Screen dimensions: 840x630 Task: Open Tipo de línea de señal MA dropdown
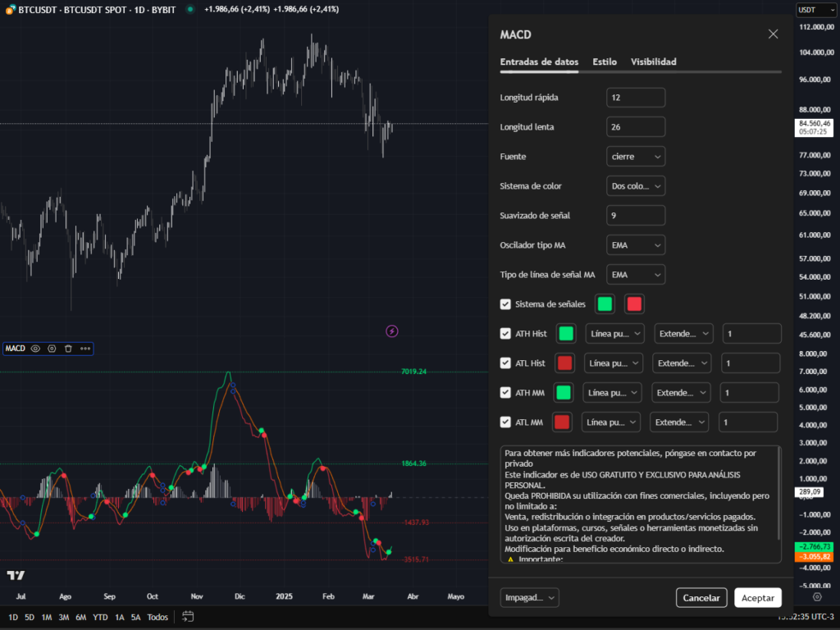pos(636,274)
